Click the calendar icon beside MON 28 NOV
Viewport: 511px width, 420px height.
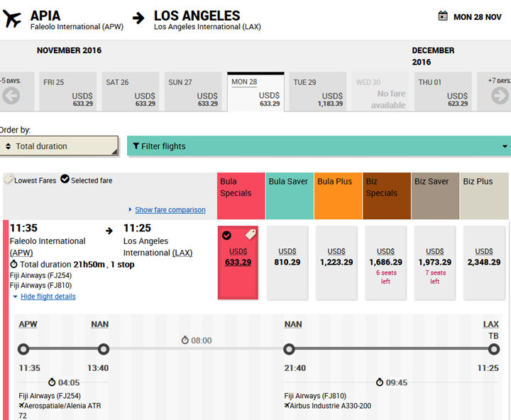click(x=443, y=16)
